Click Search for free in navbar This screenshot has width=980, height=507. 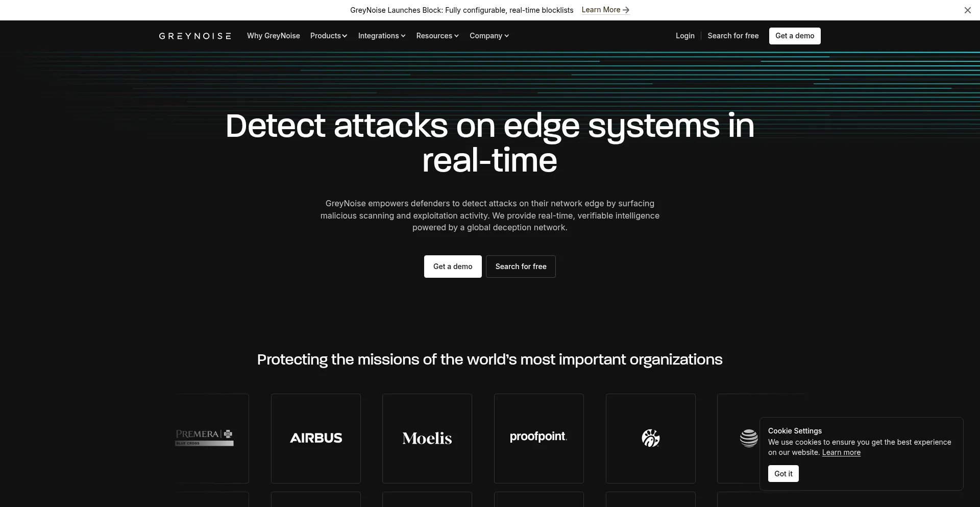(733, 36)
